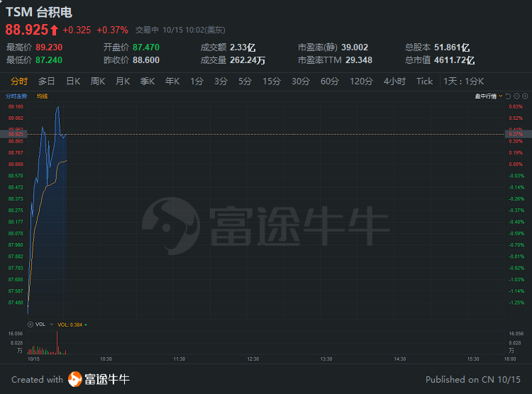Click the 开盘价 value 87.470
The height and width of the screenshot is (394, 532).
coord(146,47)
